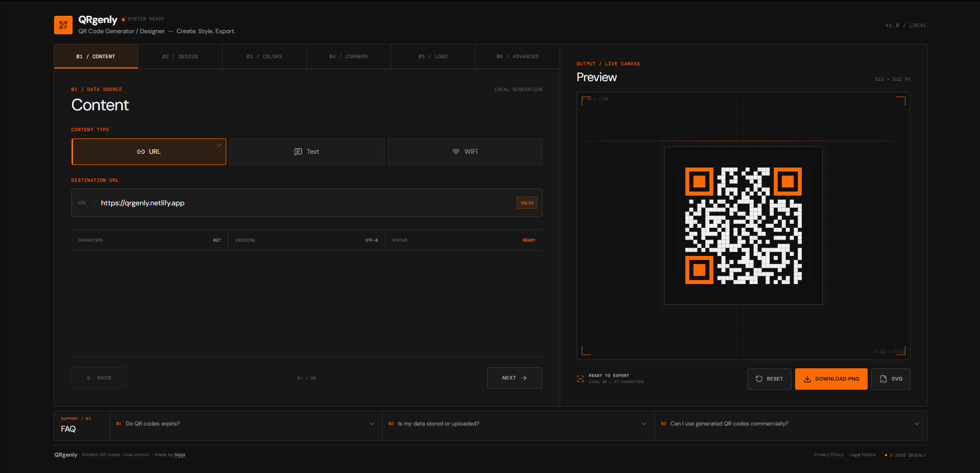Export the QR code as SVG

[891, 379]
